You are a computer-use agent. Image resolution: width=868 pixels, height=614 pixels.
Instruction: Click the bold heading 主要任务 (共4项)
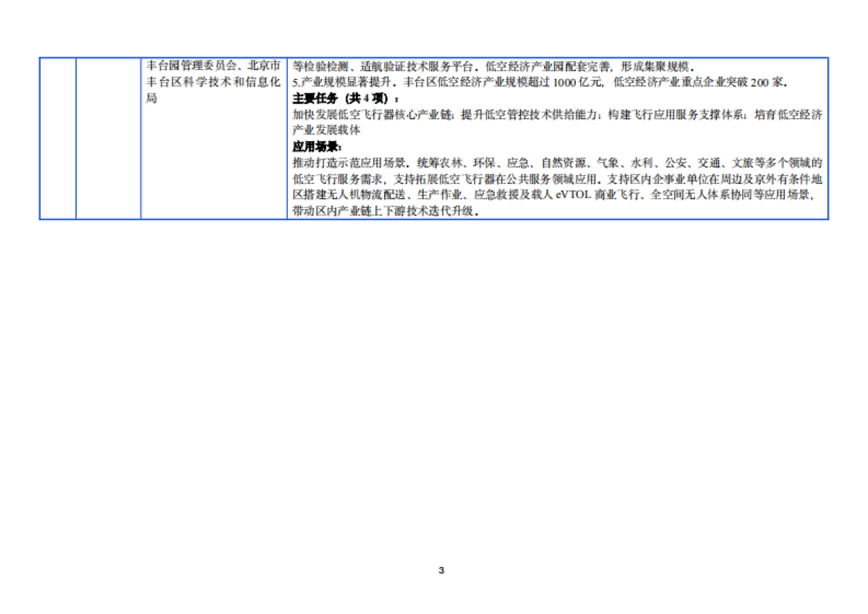pos(345,98)
